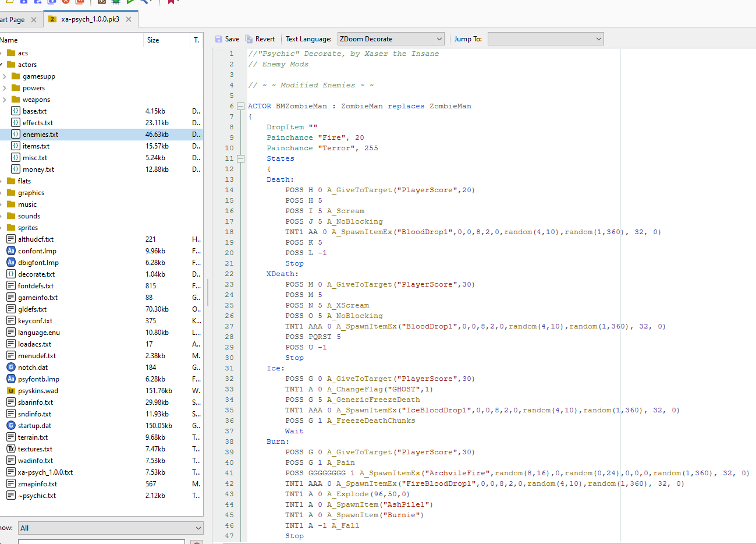Open the Jump To dropdown
Viewport: 756px width, 544px height.
coord(545,39)
